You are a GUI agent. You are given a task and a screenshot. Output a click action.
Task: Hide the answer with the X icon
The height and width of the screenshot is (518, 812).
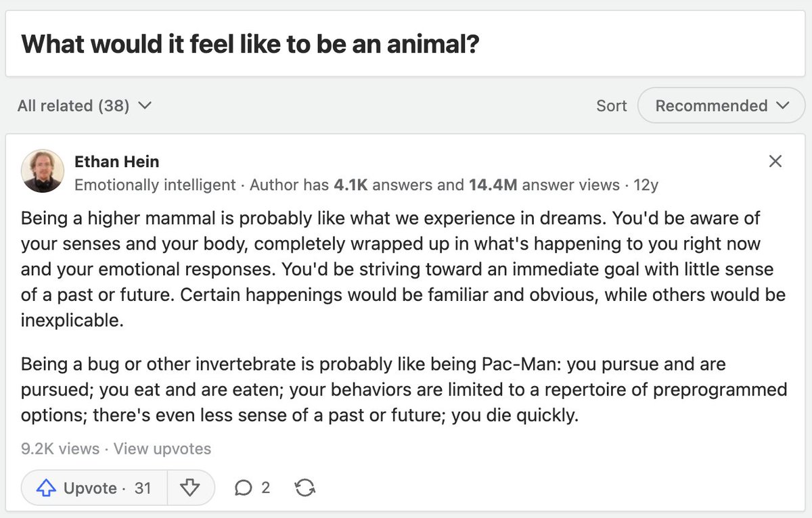(x=775, y=161)
